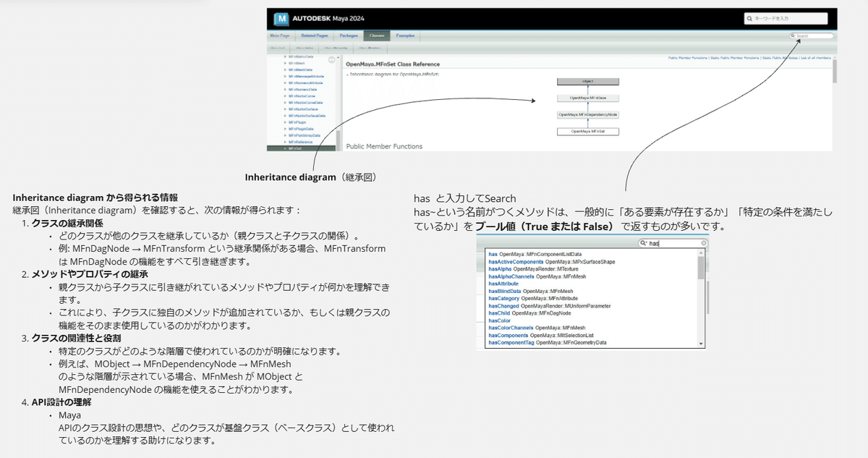Toggle the MFnPlugin tree arrow open
Screen dimensions: 868x458
tap(285, 122)
